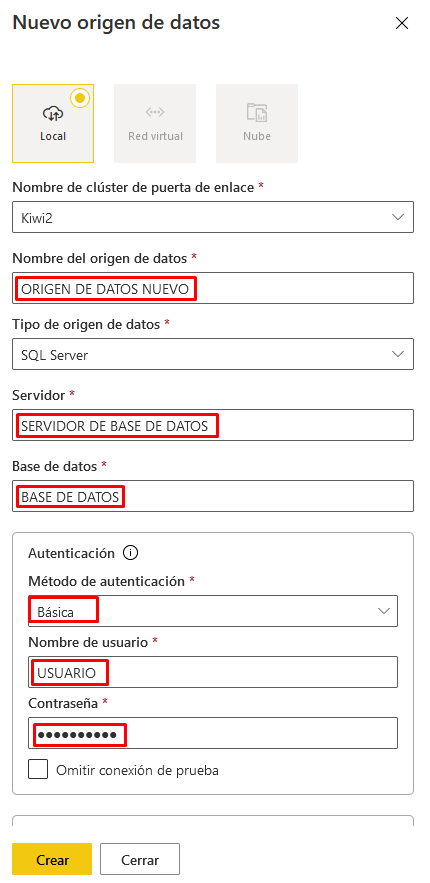Open the gateway cluster dropdown showing Kiwi2
This screenshot has width=430, height=883.
pyautogui.click(x=213, y=217)
